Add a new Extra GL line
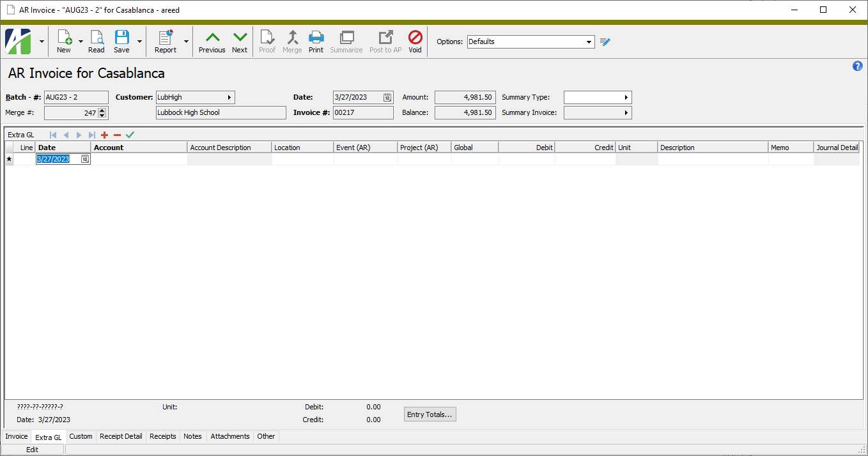Viewport: 868px width, 456px height. [x=104, y=135]
